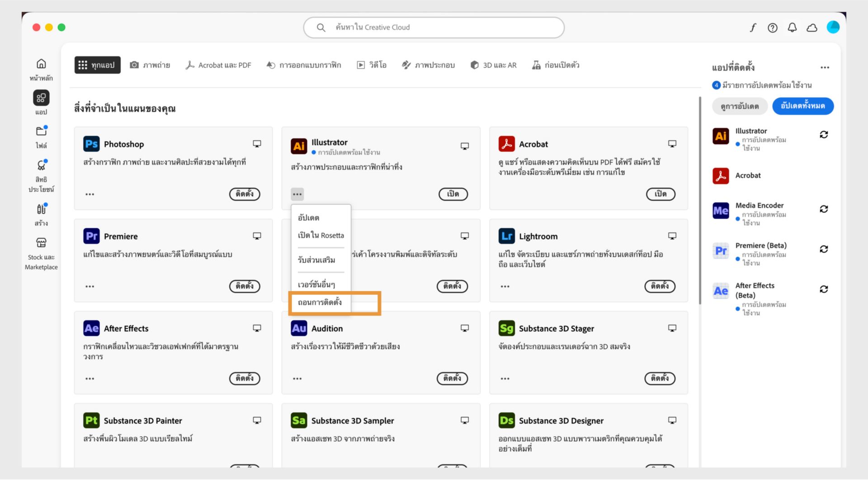Click the After Effects Ae card icon
Viewport: 868px width, 480px height.
pyautogui.click(x=91, y=328)
